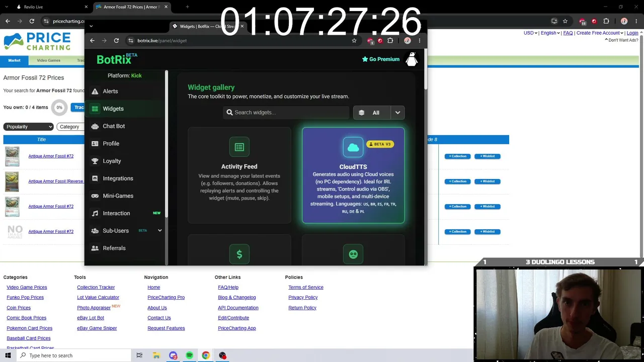Click the smiley face widget icon
Screen dimensions: 644x362
point(353,254)
